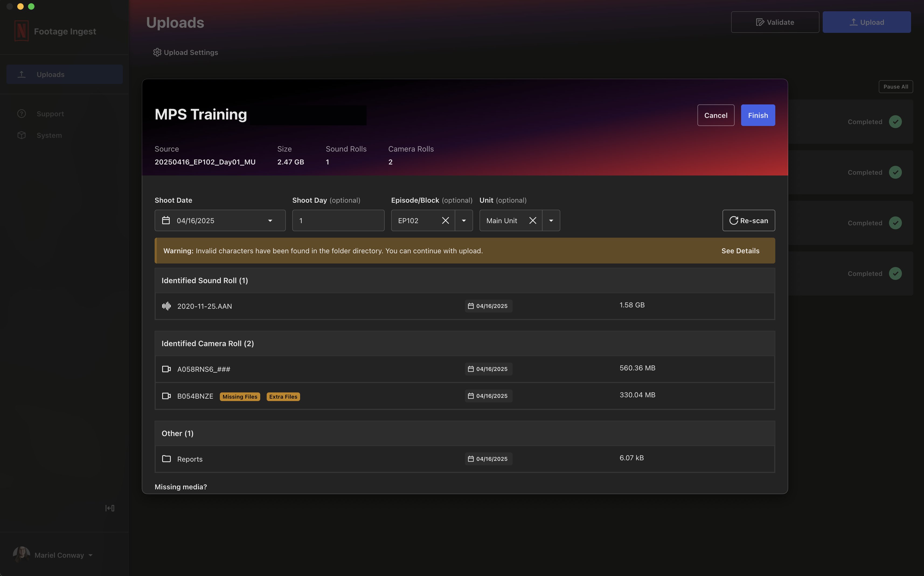This screenshot has height=576, width=924.
Task: Click the 330.04 MB size value
Action: coord(637,395)
